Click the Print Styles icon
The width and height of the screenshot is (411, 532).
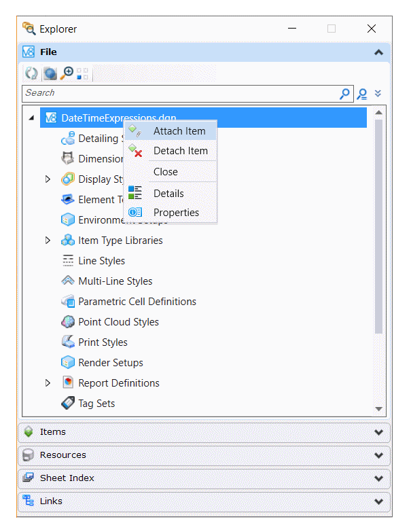click(68, 342)
